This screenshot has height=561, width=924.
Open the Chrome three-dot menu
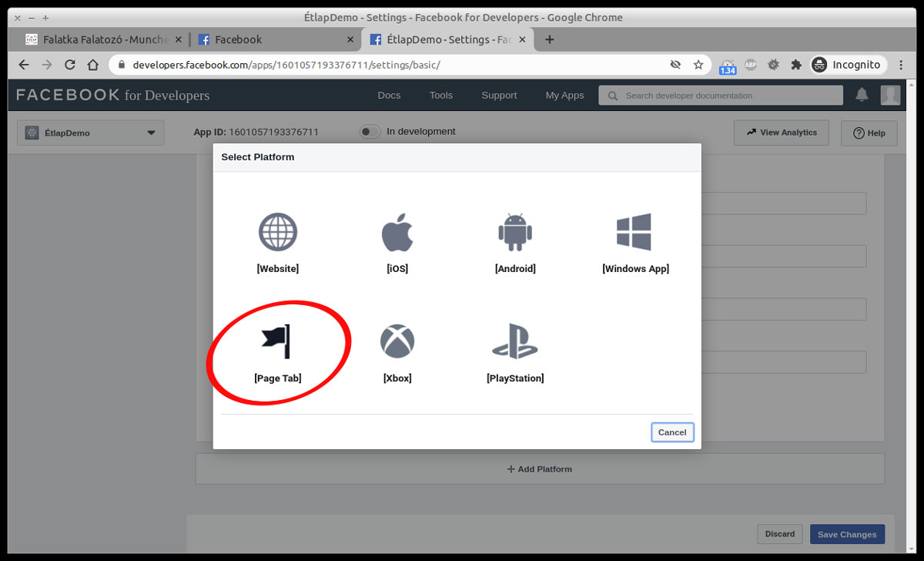902,65
